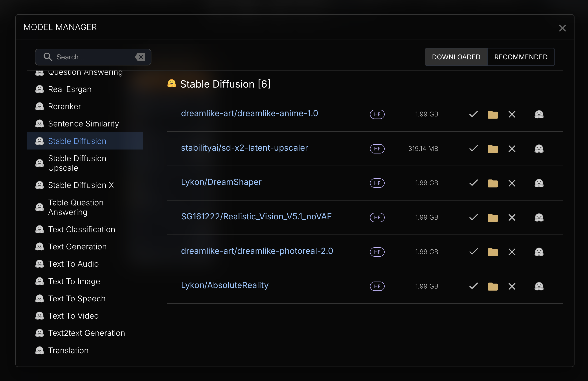Open stabilityai/sd-x2-latent-upscaler link

[x=245, y=148]
